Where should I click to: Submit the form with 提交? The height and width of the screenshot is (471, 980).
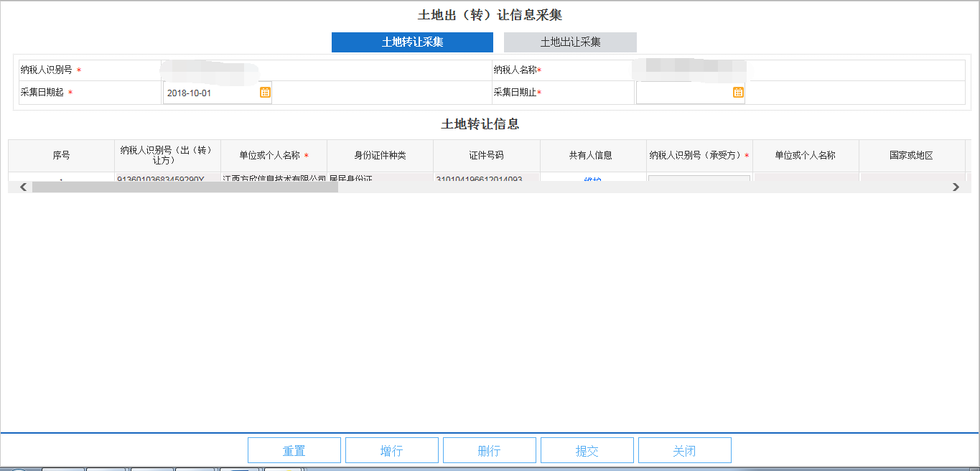coord(587,450)
